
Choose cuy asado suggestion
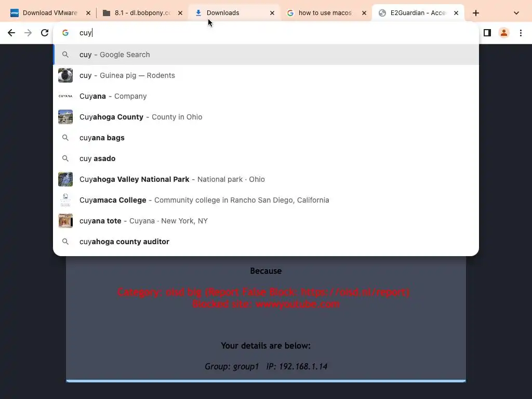click(x=266, y=158)
